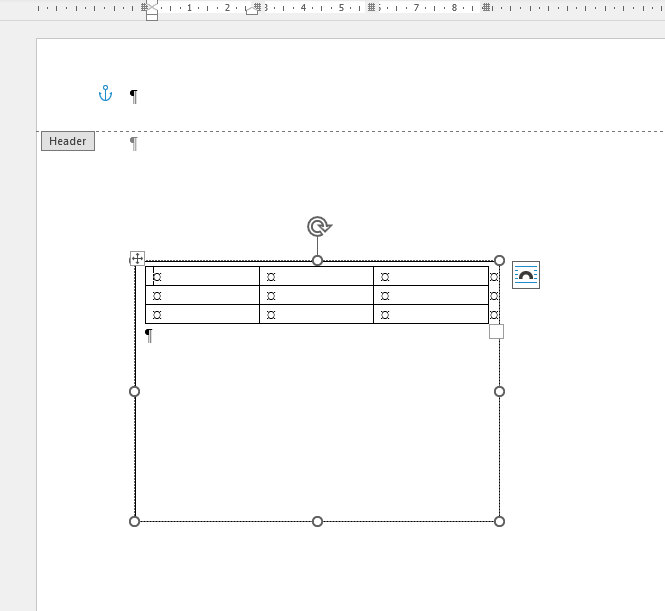This screenshot has height=611, width=665.
Task: Place cursor in second row, last column cell
Action: 431,295
